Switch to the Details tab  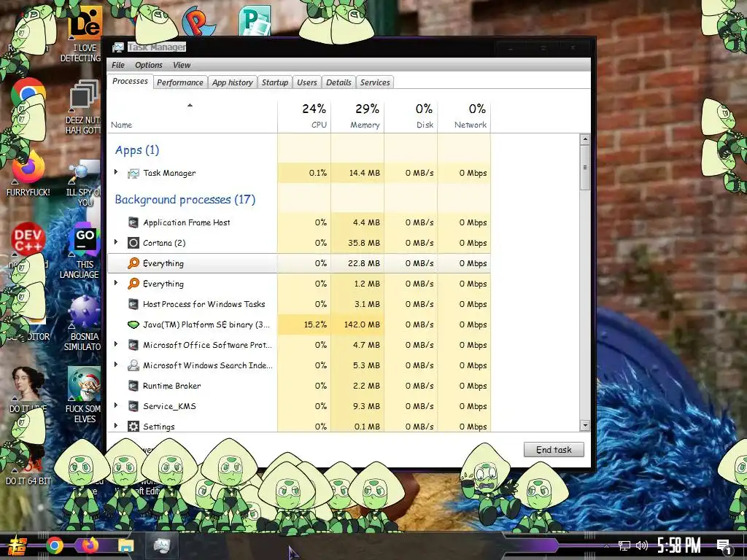tap(338, 82)
